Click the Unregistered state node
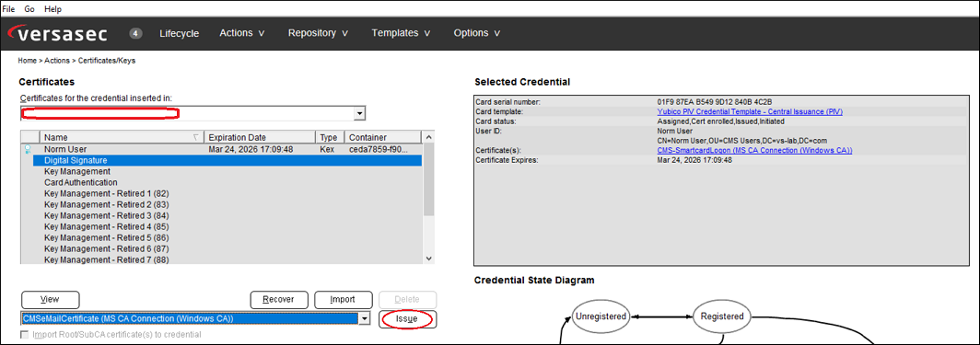This screenshot has width=980, height=345. click(x=601, y=316)
